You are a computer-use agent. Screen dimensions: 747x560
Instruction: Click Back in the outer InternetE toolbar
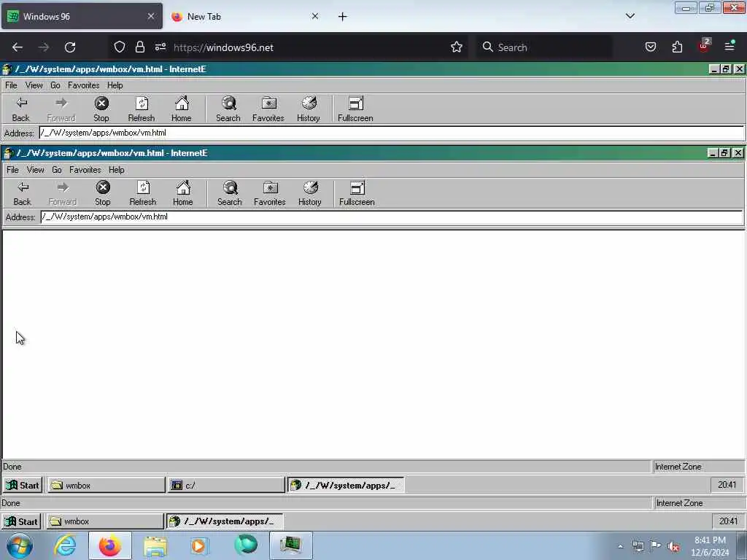(21, 109)
